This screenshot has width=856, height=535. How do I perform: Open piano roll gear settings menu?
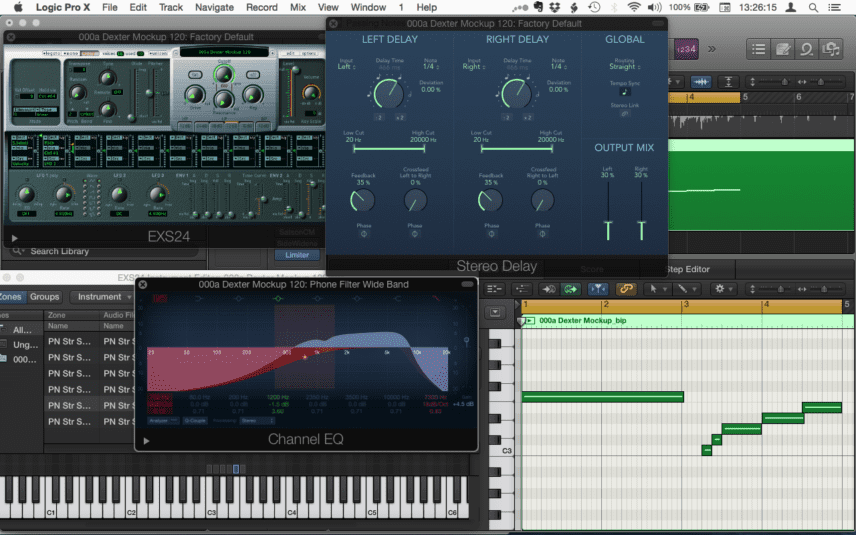pos(723,289)
